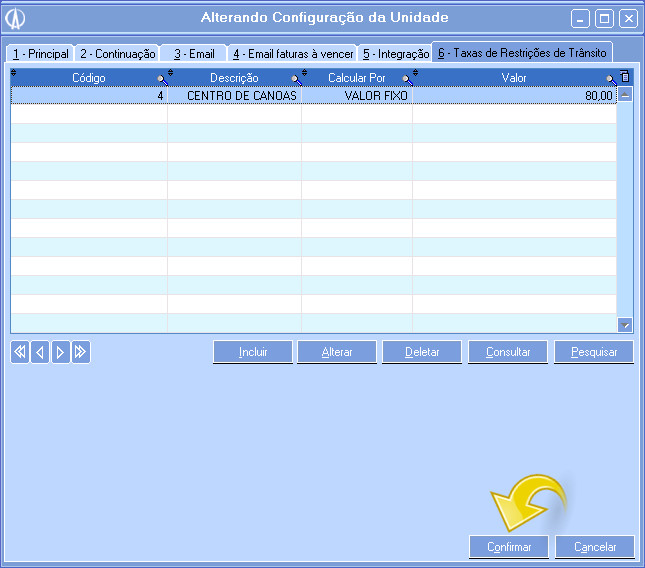
Task: Go to previous record arrow
Action: [40, 352]
